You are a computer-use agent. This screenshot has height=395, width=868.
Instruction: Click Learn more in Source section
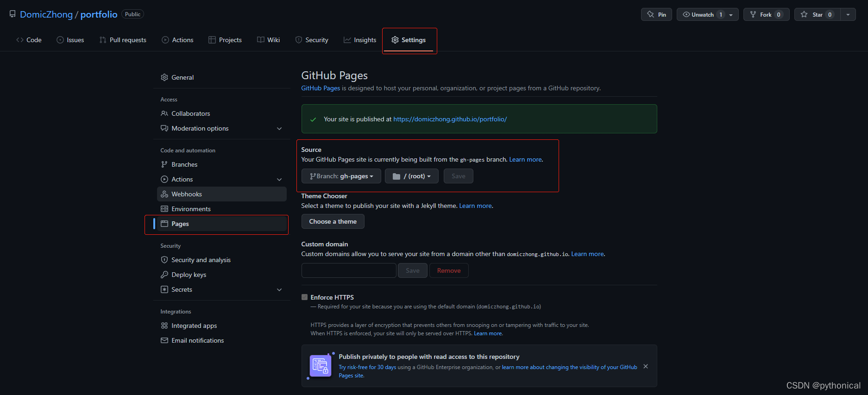[525, 159]
